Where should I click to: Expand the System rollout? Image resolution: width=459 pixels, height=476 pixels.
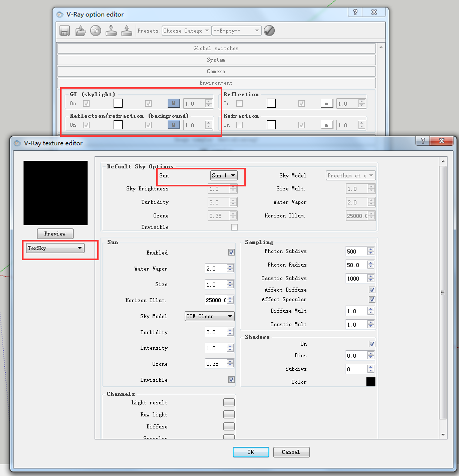[216, 60]
